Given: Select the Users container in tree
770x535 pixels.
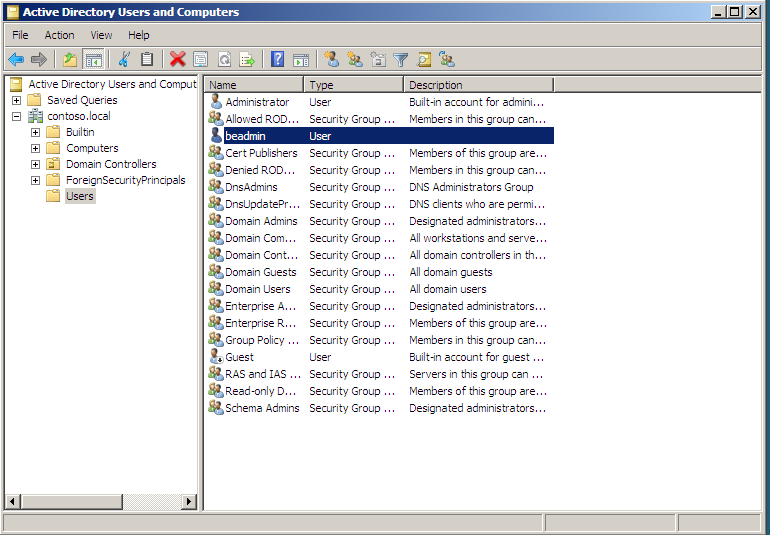Looking at the screenshot, I should pos(80,196).
